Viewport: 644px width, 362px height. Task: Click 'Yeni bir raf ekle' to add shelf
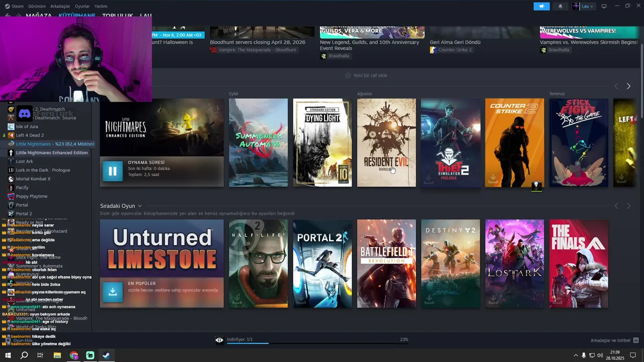point(366,75)
